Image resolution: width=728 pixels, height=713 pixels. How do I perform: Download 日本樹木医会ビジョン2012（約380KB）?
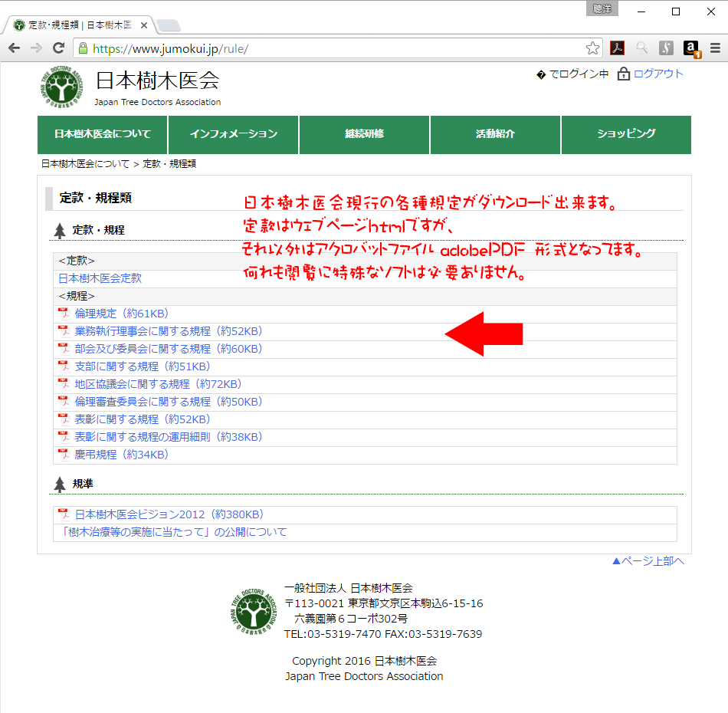[170, 514]
